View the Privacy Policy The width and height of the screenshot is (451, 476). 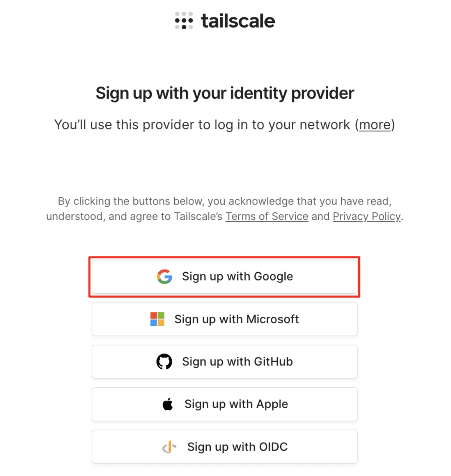coord(366,216)
